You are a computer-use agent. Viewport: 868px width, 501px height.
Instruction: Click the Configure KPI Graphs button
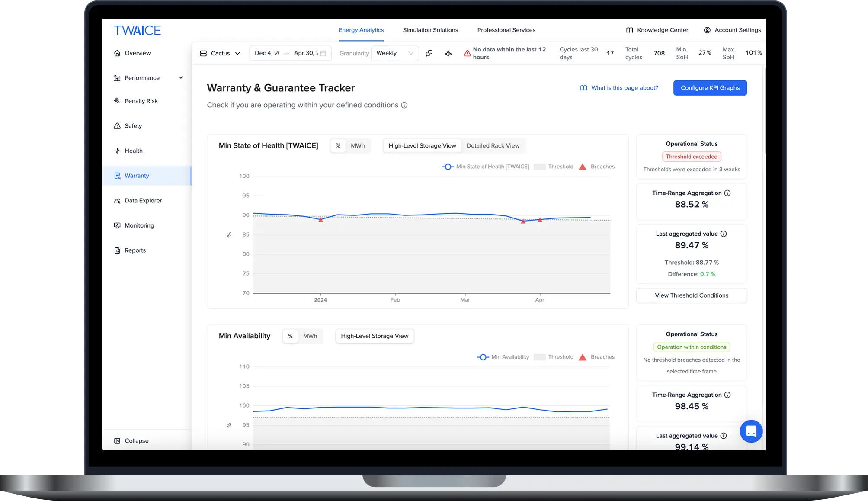point(710,88)
